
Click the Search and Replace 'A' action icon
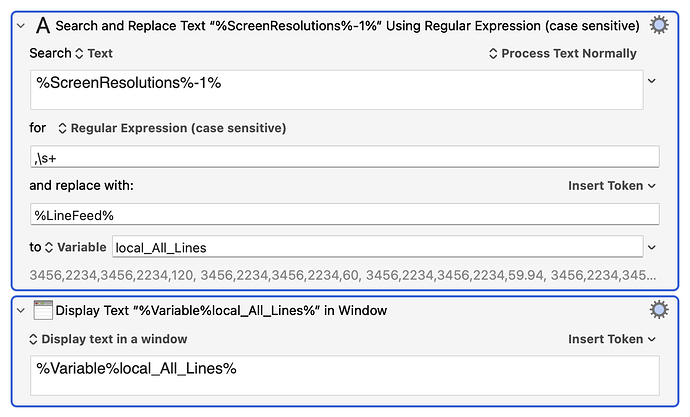[43, 26]
